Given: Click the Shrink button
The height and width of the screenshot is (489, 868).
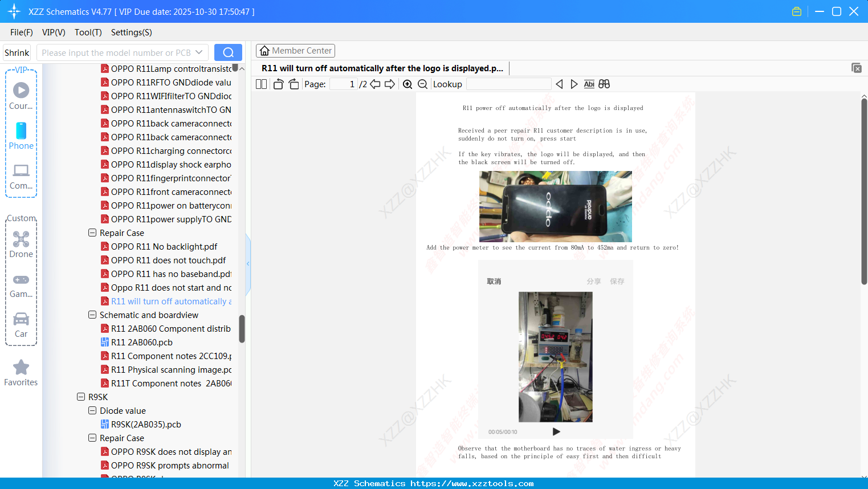Looking at the screenshot, I should [x=17, y=52].
